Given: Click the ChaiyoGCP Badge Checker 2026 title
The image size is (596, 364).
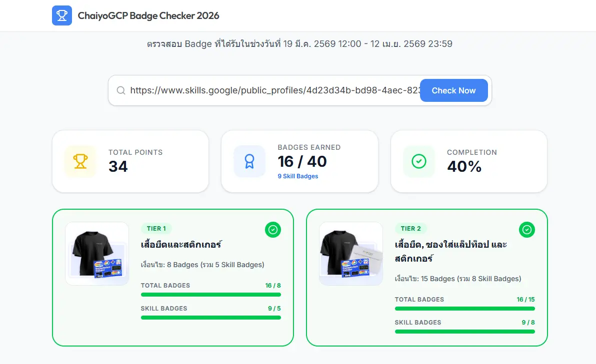Looking at the screenshot, I should coord(148,15).
